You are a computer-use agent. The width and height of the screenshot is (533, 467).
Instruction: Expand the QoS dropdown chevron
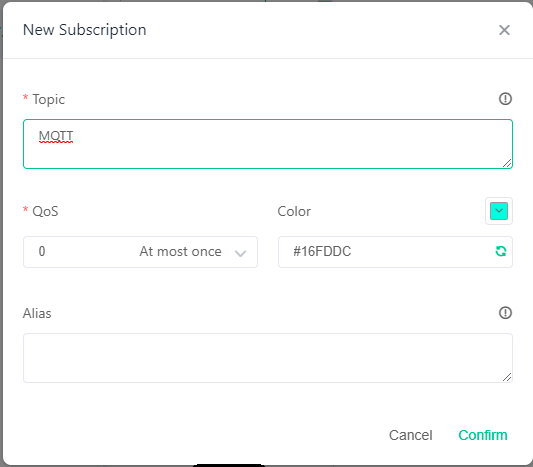click(240, 253)
